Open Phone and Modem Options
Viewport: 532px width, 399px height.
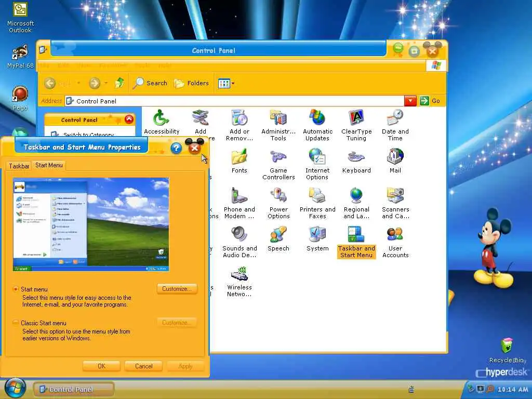coord(239,203)
